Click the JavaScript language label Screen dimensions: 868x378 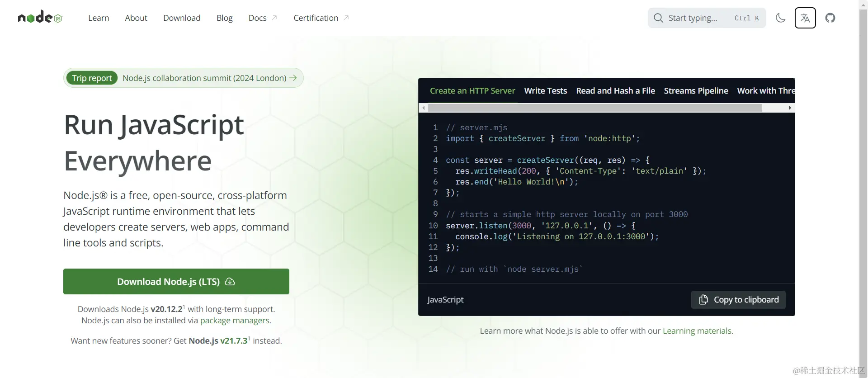445,300
